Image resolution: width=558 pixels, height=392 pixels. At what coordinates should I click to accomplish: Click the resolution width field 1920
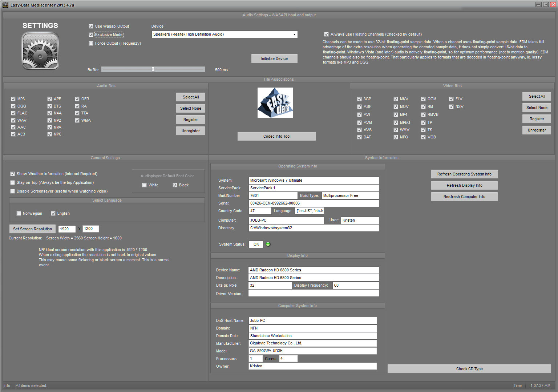click(67, 229)
